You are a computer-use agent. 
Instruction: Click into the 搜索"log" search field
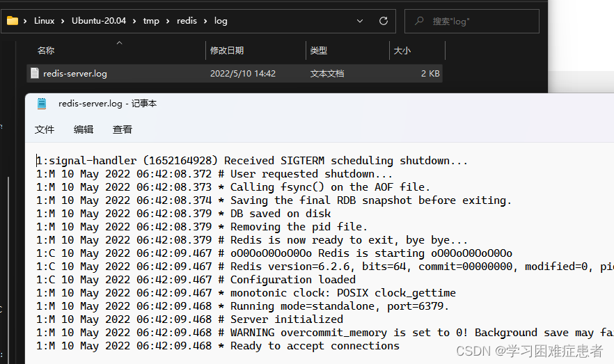click(480, 21)
